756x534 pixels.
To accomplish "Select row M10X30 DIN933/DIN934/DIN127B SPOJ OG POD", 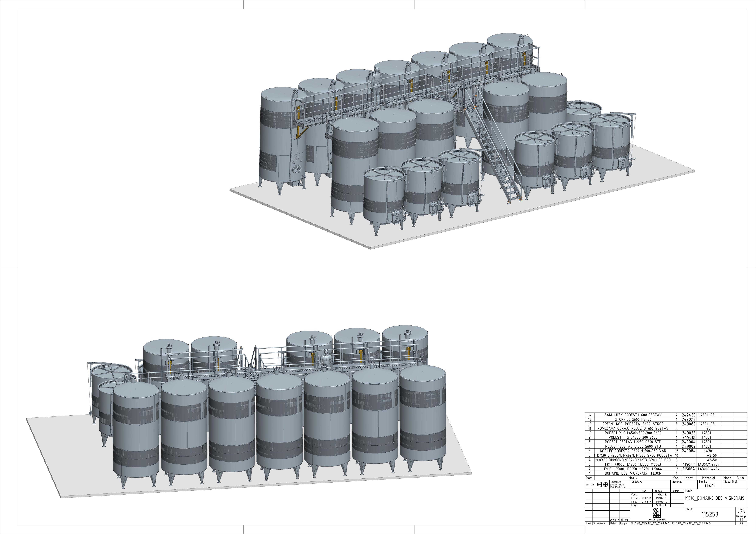I will [666, 460].
